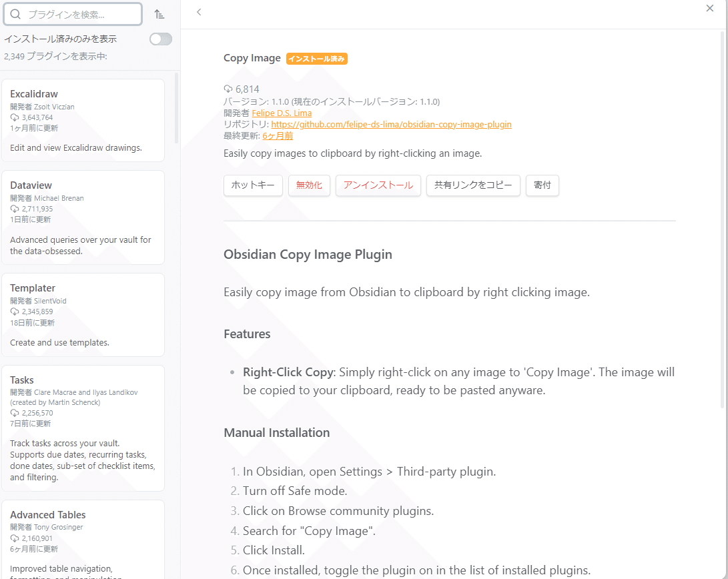Click the 'Manual Installation' heading
The height and width of the screenshot is (579, 728).
tap(277, 432)
